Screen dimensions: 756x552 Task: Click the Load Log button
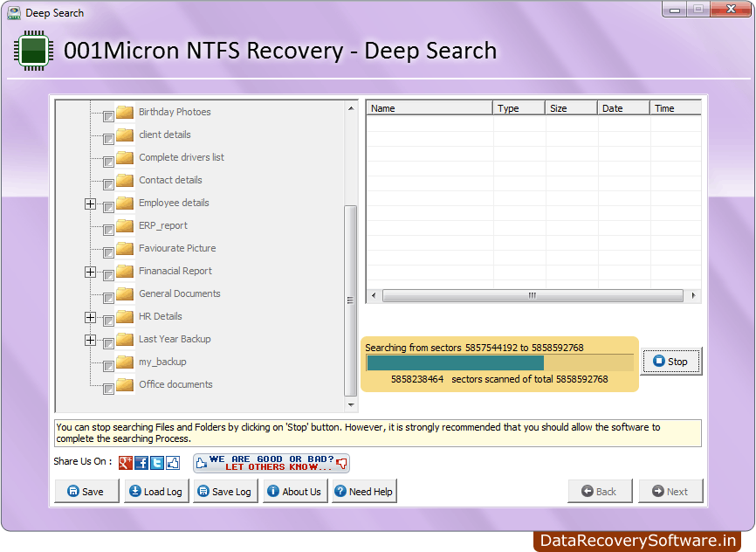pyautogui.click(x=156, y=491)
